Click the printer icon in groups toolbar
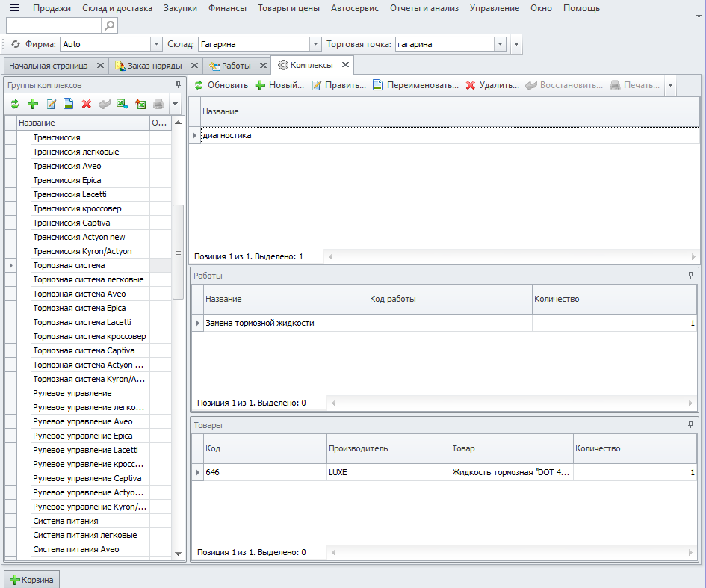Screen dimensions: 706x588 coord(158,104)
